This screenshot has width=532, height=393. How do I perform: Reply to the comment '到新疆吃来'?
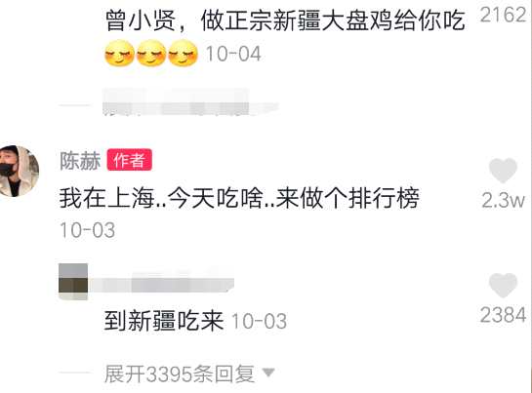click(x=164, y=321)
